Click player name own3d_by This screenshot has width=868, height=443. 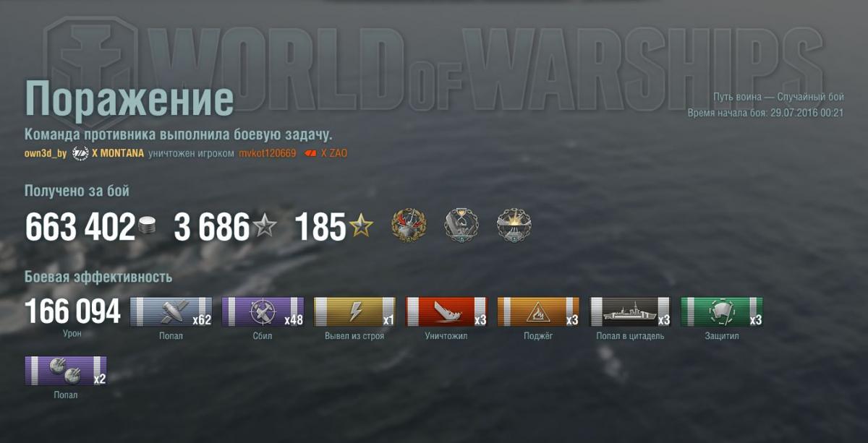click(46, 154)
